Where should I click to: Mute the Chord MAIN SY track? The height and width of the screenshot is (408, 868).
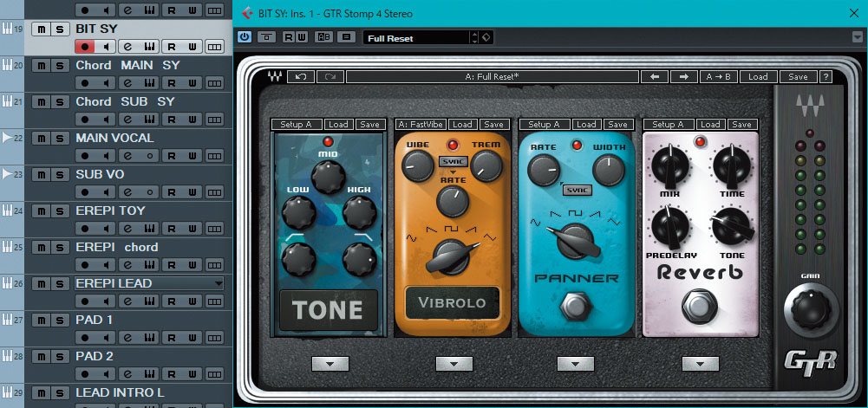click(41, 65)
